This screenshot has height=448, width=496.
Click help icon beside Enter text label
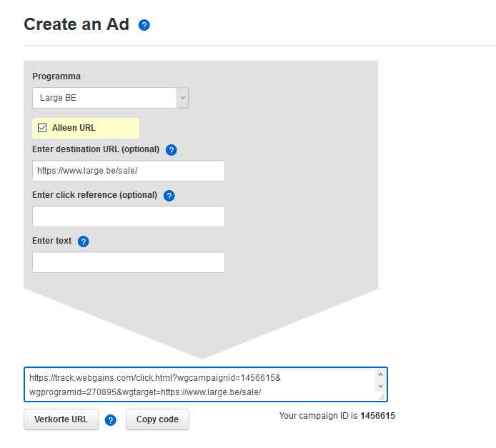point(83,242)
